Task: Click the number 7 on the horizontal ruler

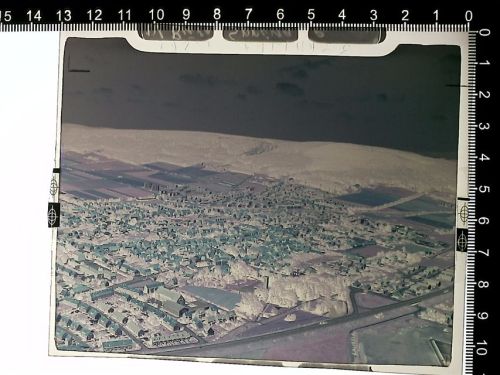Action: click(248, 14)
